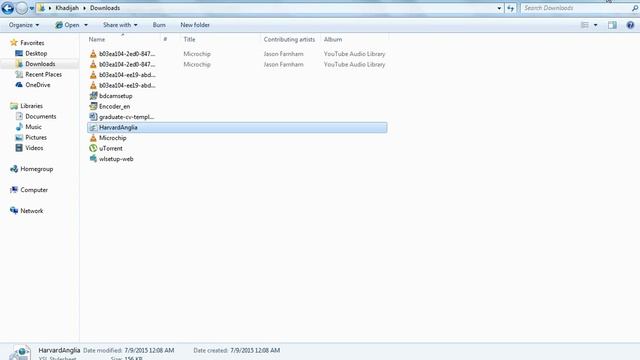Viewport: 640px width, 360px height.
Task: Select Computer in the navigation pane
Action: [34, 190]
